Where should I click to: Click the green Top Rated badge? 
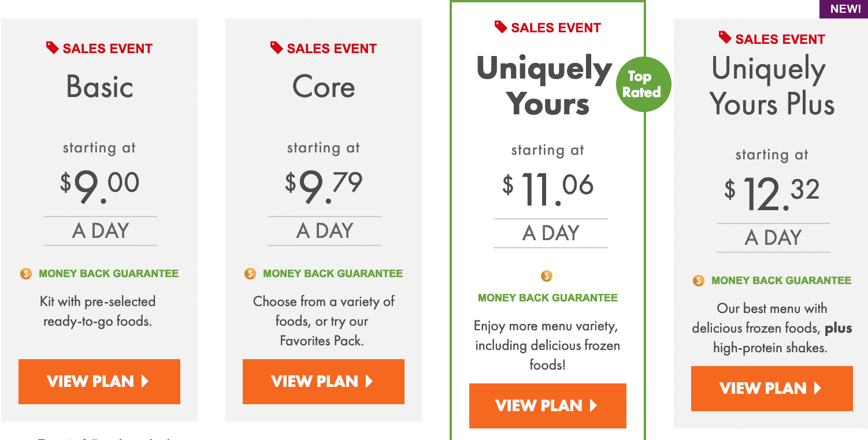click(643, 84)
